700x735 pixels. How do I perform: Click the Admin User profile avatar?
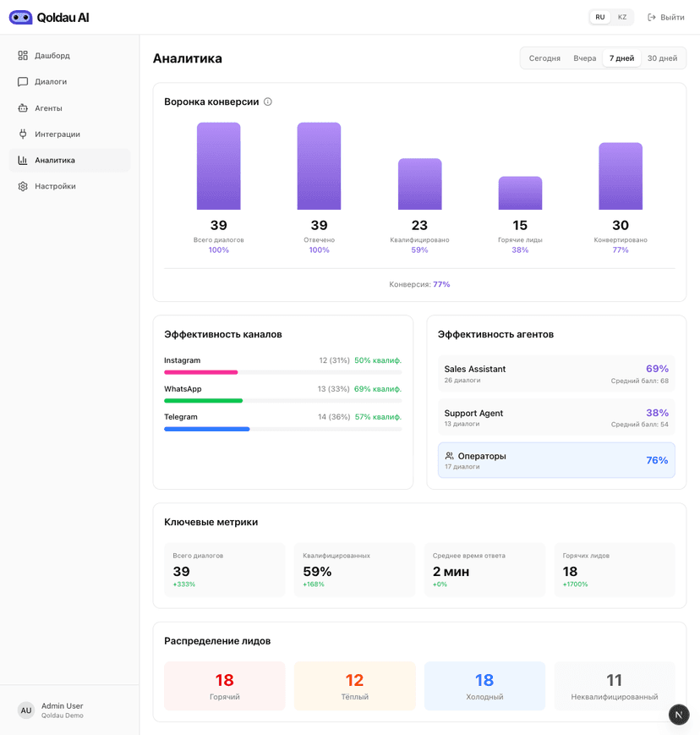(x=26, y=710)
